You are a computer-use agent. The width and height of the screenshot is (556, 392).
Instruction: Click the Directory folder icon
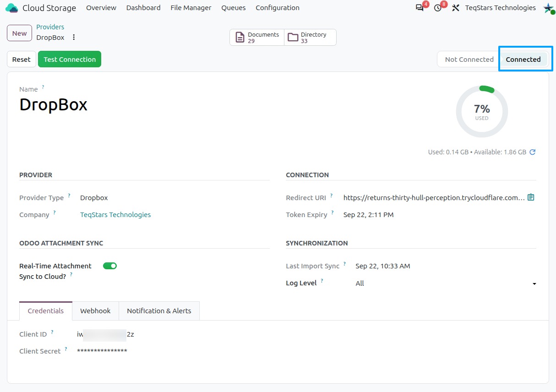coord(293,38)
